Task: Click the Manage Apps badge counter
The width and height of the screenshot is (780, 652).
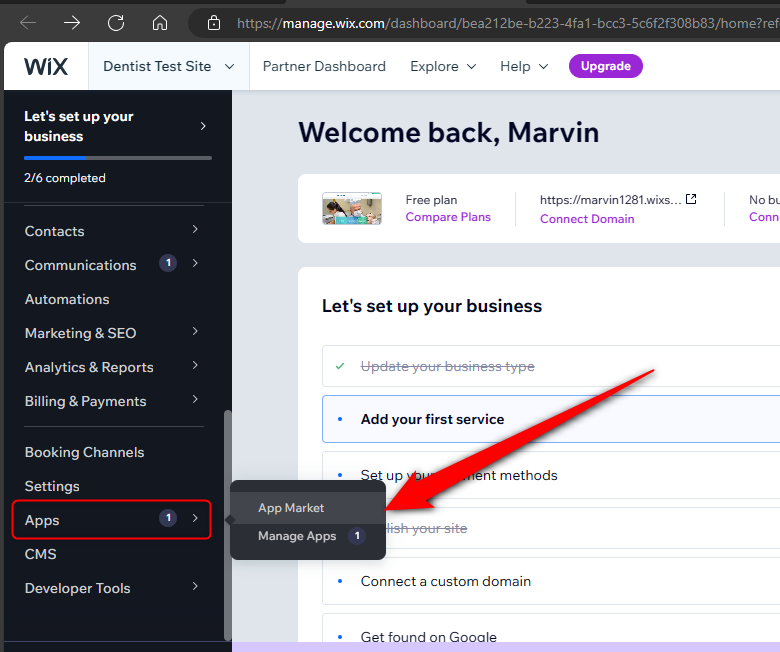Action: [357, 536]
